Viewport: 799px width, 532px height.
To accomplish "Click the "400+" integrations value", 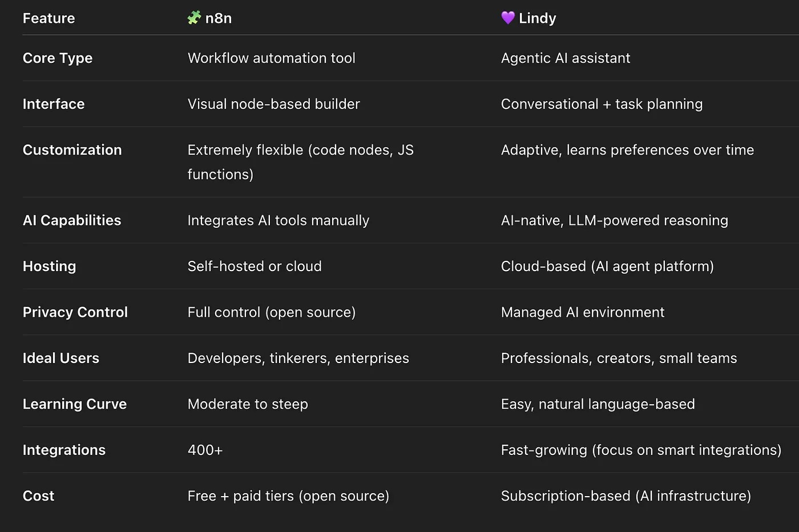I will point(205,450).
